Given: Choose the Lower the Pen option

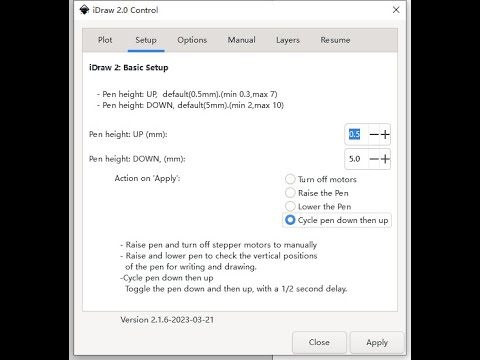Looking at the screenshot, I should (x=318, y=206).
